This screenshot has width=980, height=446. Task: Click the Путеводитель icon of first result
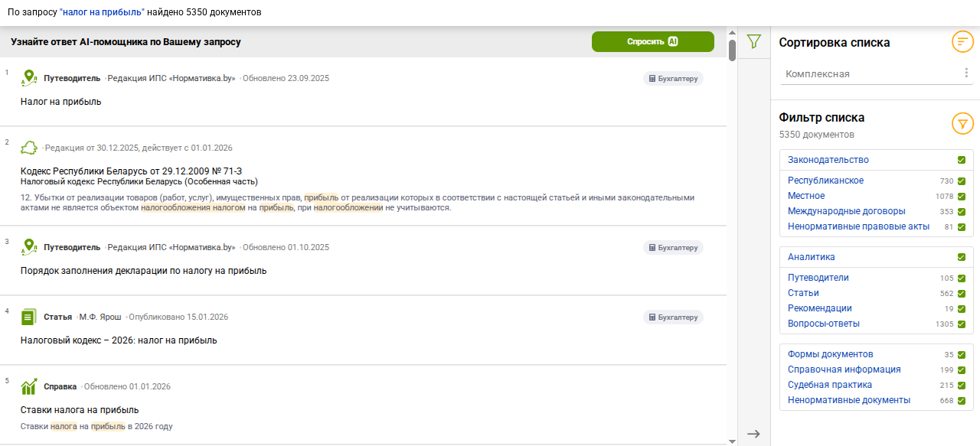pos(29,78)
